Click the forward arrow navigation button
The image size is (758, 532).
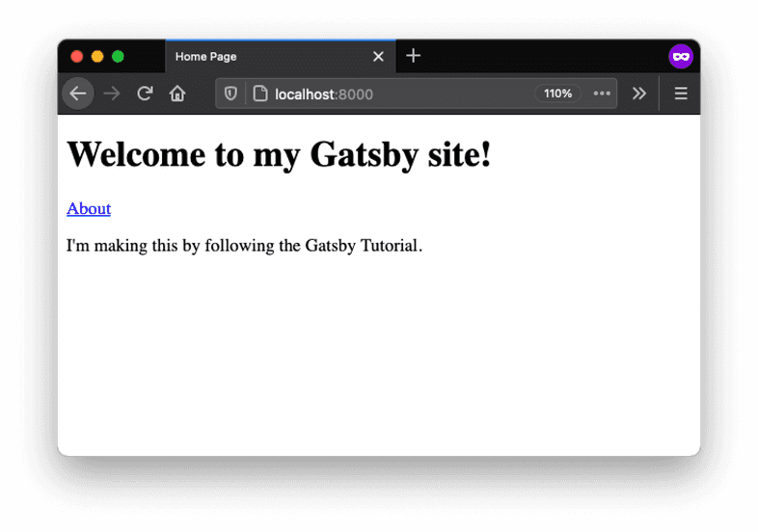(112, 93)
